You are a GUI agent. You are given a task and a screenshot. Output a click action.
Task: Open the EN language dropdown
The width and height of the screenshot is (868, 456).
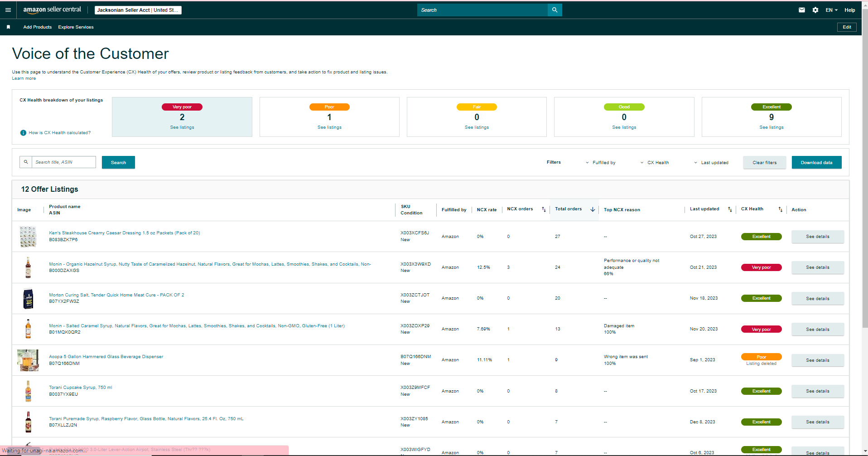(x=832, y=10)
